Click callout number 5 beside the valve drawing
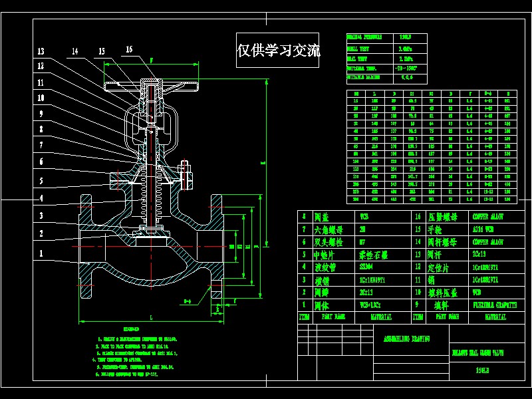The height and width of the screenshot is (399, 532). (41, 181)
